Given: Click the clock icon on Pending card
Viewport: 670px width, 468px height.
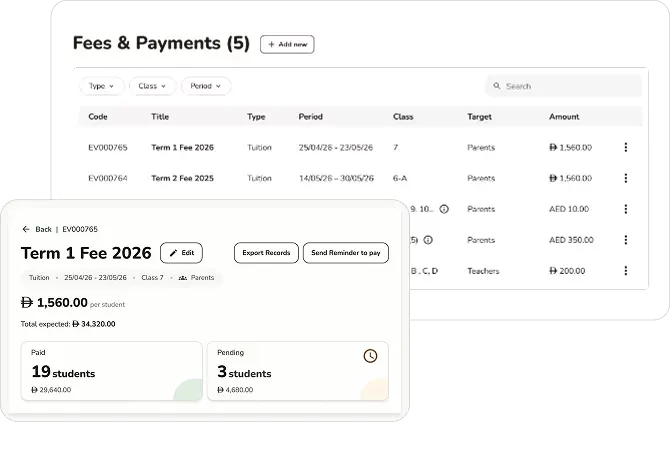Looking at the screenshot, I should point(370,356).
